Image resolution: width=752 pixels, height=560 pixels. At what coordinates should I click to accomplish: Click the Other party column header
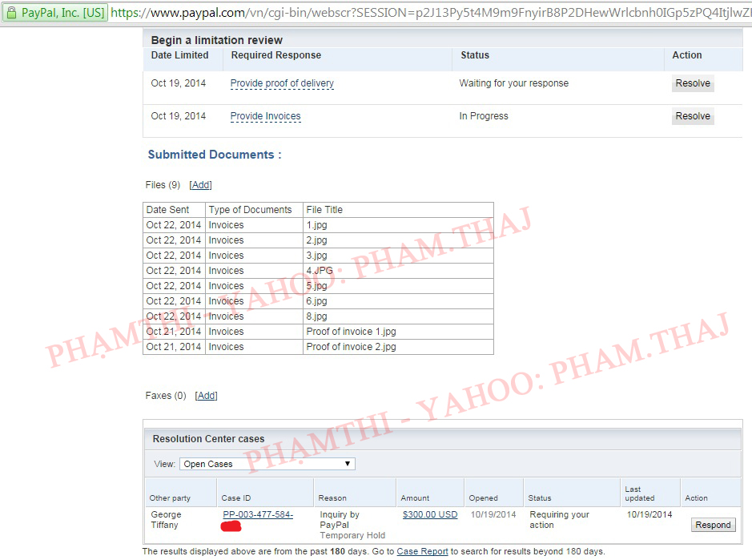click(170, 498)
